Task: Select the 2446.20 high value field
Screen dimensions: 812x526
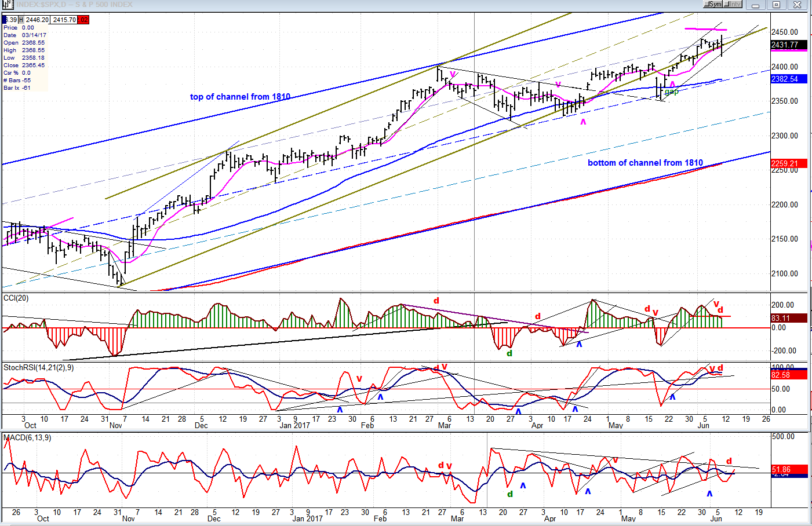Action: [x=37, y=20]
